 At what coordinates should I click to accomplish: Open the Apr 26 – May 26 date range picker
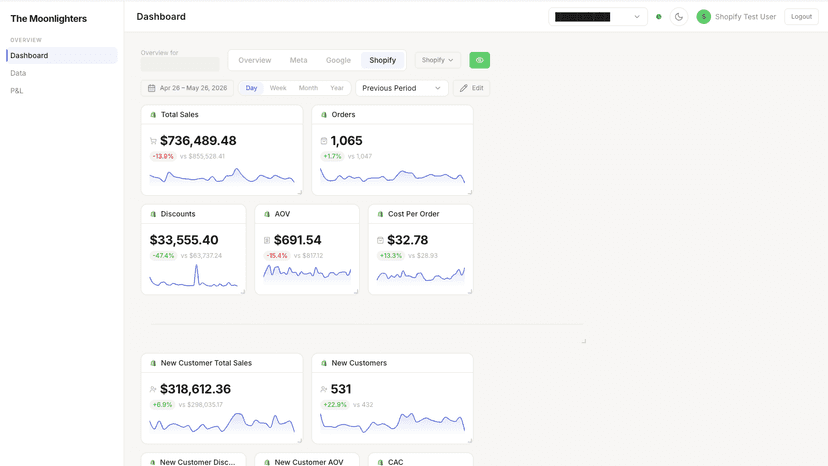[187, 88]
